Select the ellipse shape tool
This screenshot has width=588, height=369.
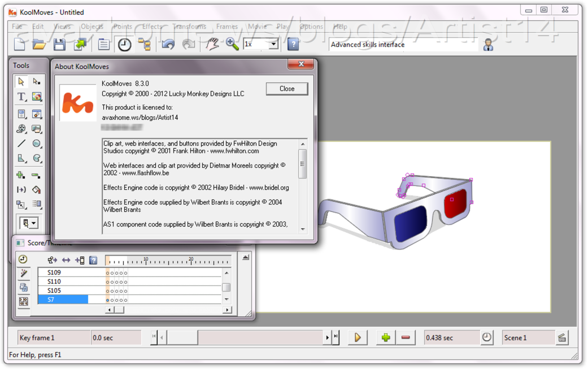click(x=36, y=144)
